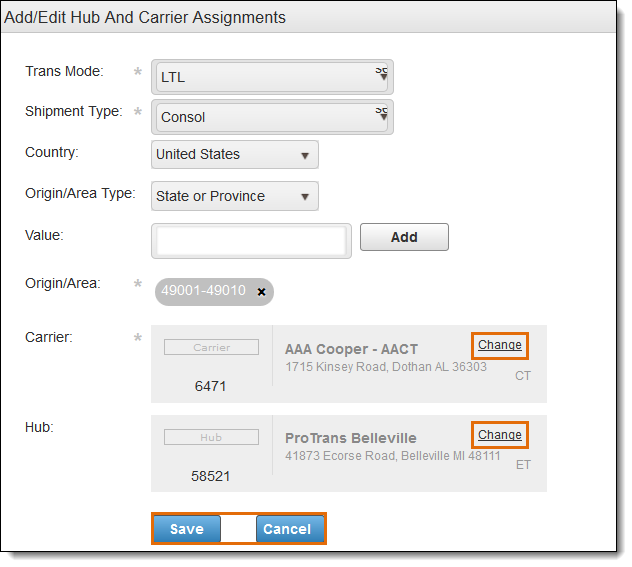Screen dimensions: 632x567
Task: Remove the 49001-49010 origin area tag
Action: pyautogui.click(x=261, y=292)
